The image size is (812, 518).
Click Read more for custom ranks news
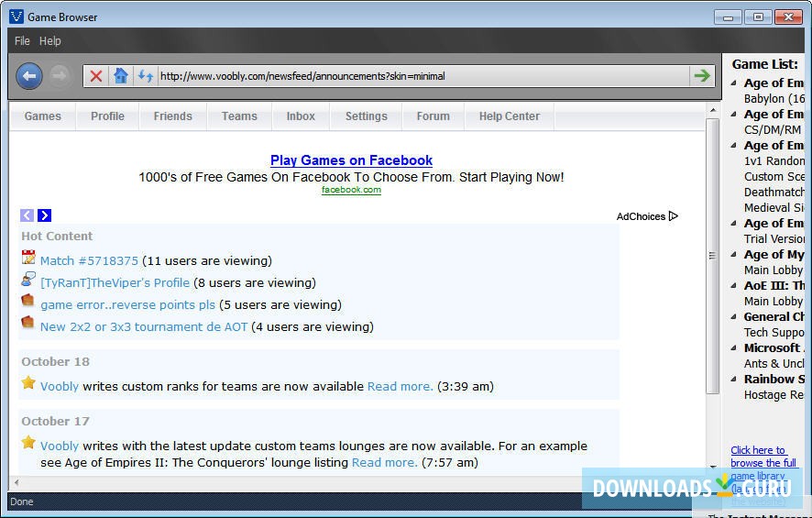401,386
